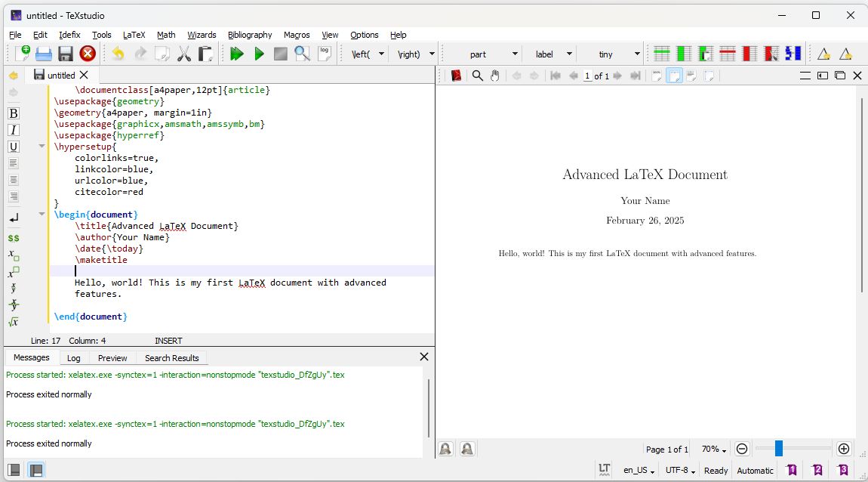Stop compilation with the gray square button
This screenshot has height=482, width=868.
[x=281, y=54]
